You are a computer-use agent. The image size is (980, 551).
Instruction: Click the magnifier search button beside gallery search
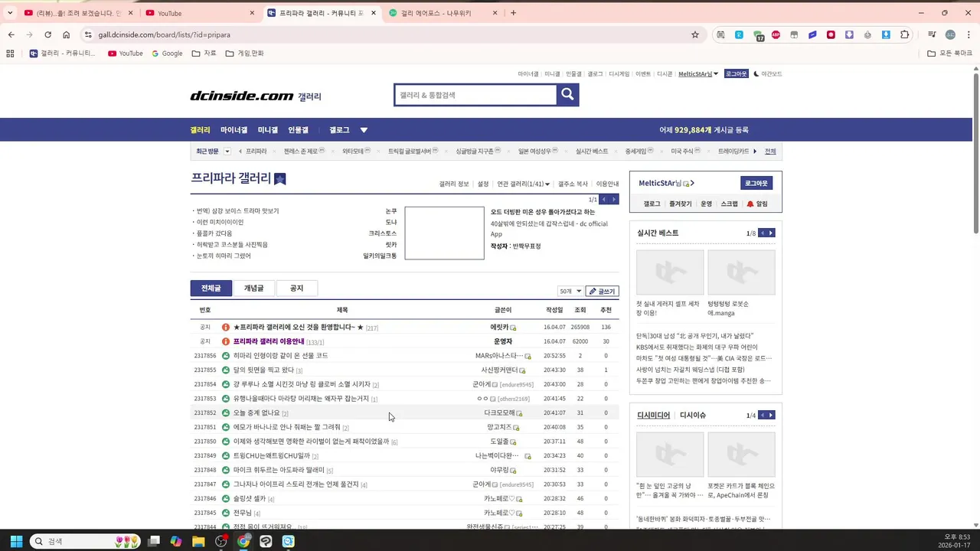point(567,94)
